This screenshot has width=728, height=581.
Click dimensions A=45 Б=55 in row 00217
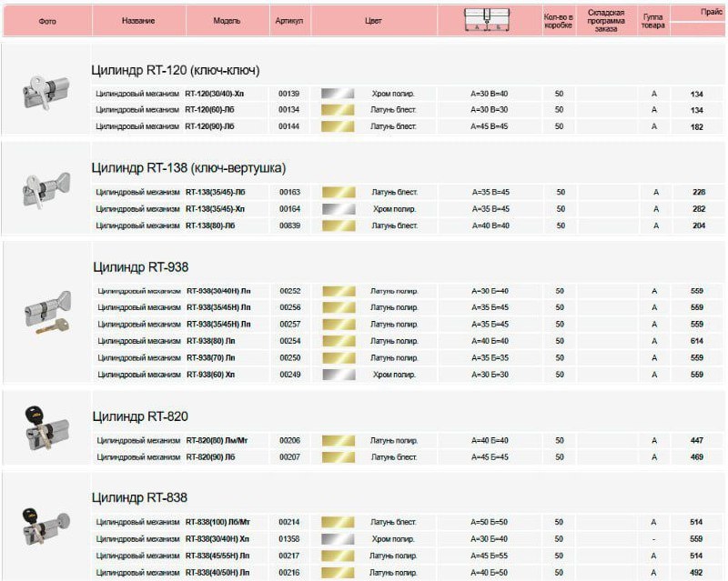(x=490, y=556)
